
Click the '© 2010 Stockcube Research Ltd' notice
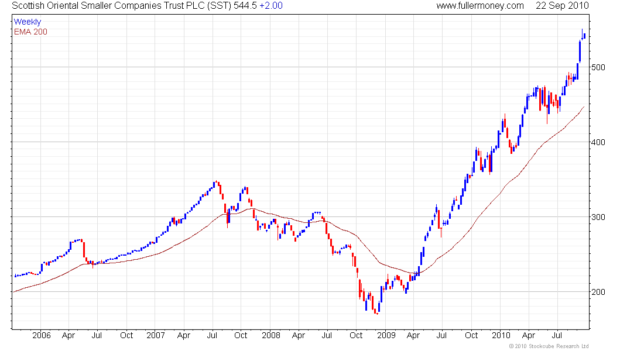click(x=549, y=346)
